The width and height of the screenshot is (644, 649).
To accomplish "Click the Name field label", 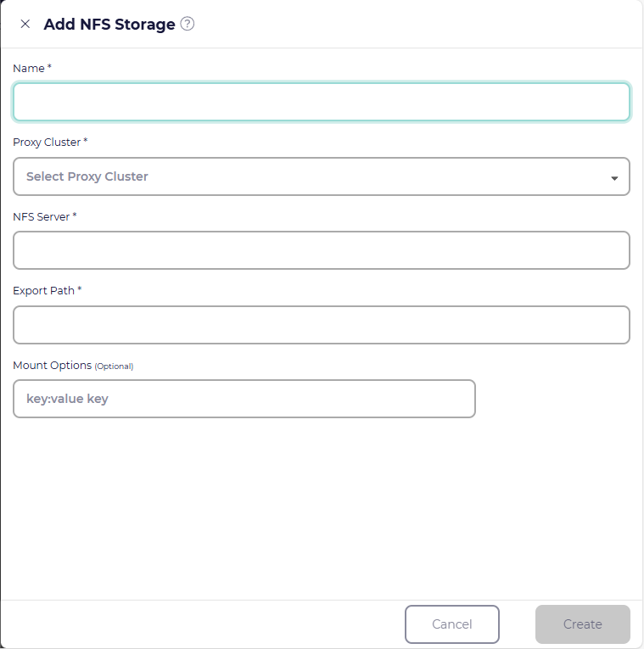I will point(29,68).
